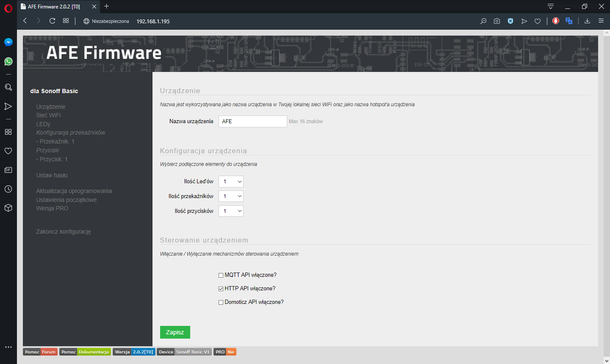
Task: Click the Niezabezpieczona security badge
Action: [106, 21]
